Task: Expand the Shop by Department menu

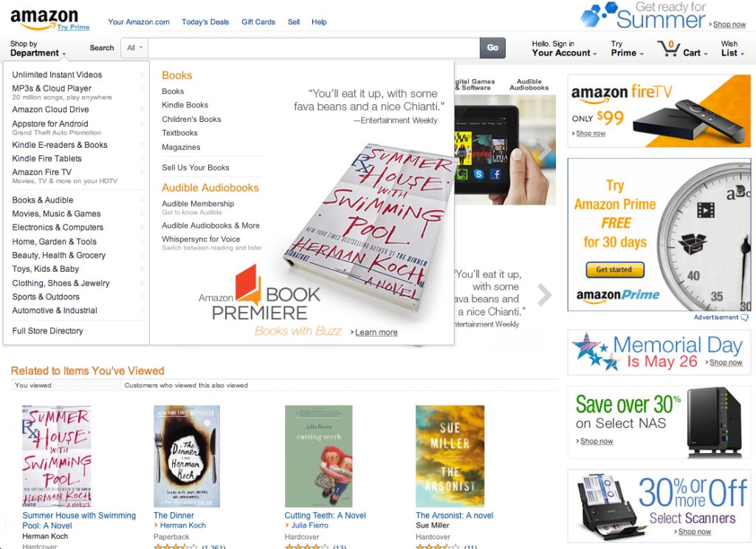Action: tap(38, 48)
